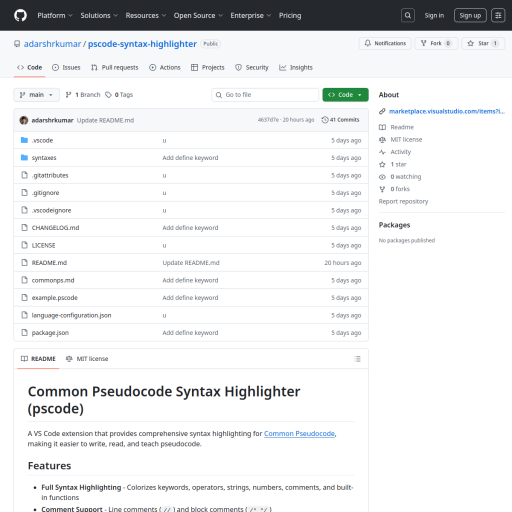512x512 pixels.
Task: Click the file icon beside package.json
Action: point(24,333)
